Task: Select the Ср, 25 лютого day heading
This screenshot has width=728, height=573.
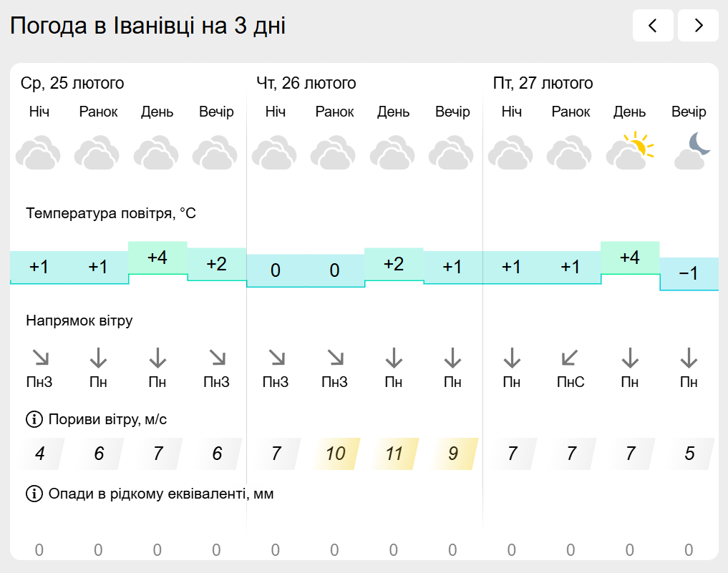Action: click(x=72, y=84)
